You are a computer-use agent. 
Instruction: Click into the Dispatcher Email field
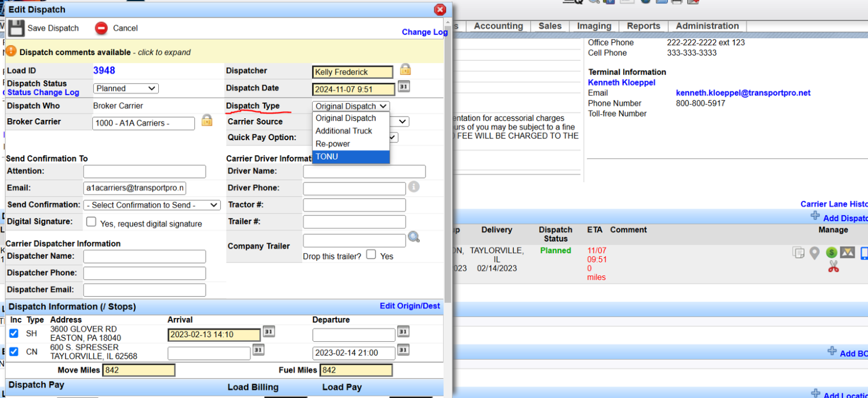pos(144,290)
